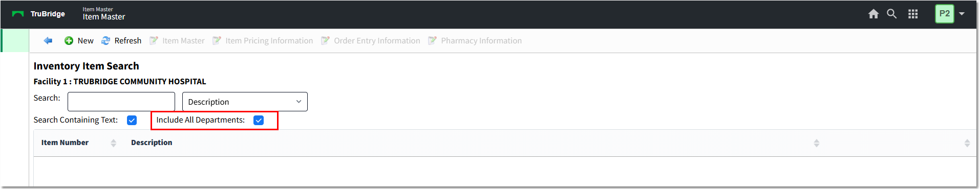Sort by Item Number column arrows
The image size is (980, 190).
(114, 143)
